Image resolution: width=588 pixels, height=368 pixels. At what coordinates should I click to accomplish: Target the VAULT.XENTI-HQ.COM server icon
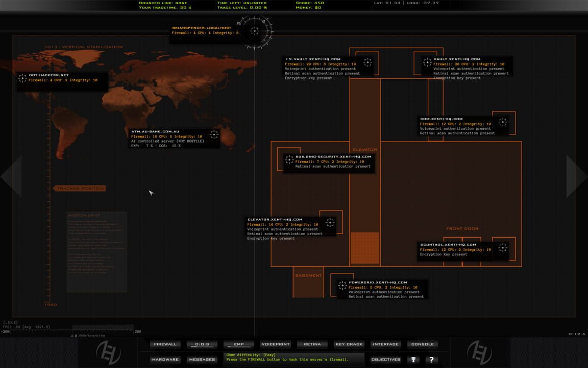click(427, 63)
